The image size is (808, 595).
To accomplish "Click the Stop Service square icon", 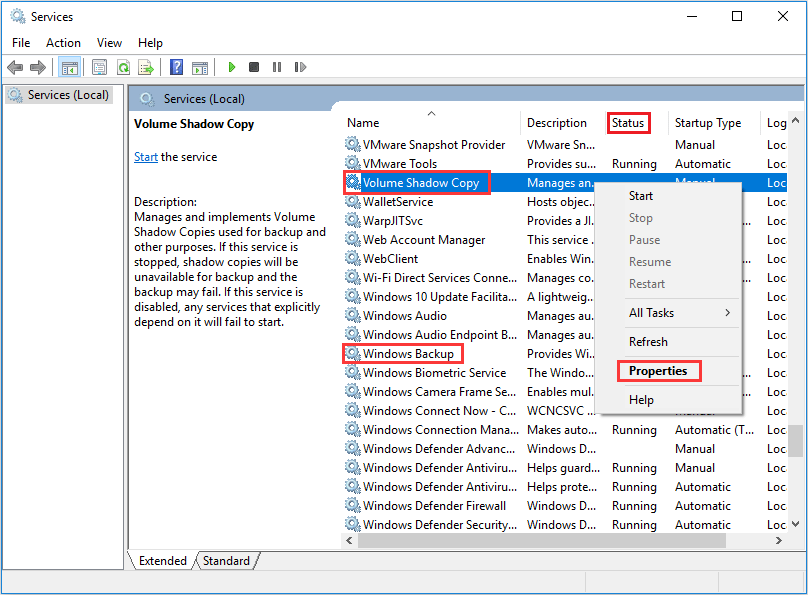I will (254, 67).
